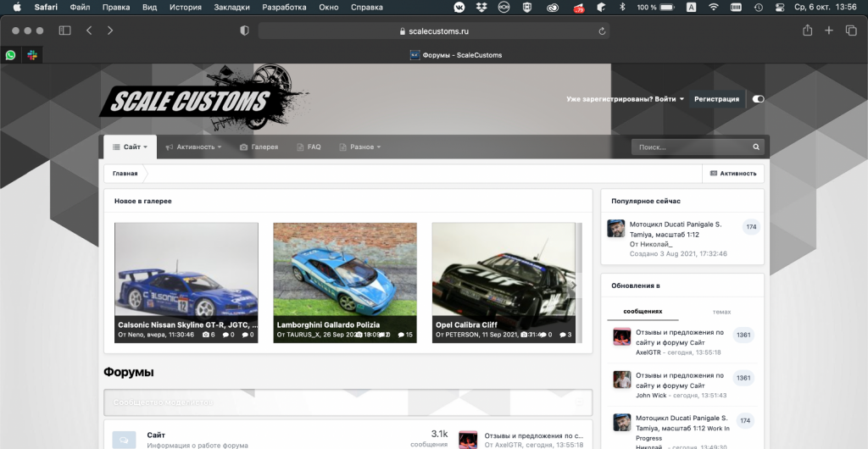Open the Закладки menu in menu bar

tap(232, 7)
